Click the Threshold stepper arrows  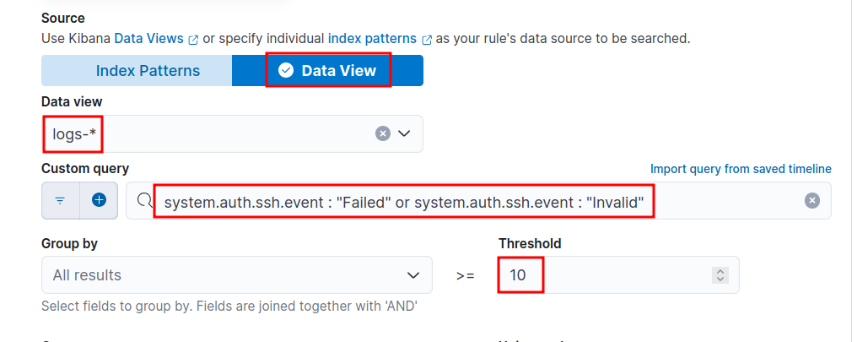pyautogui.click(x=720, y=275)
